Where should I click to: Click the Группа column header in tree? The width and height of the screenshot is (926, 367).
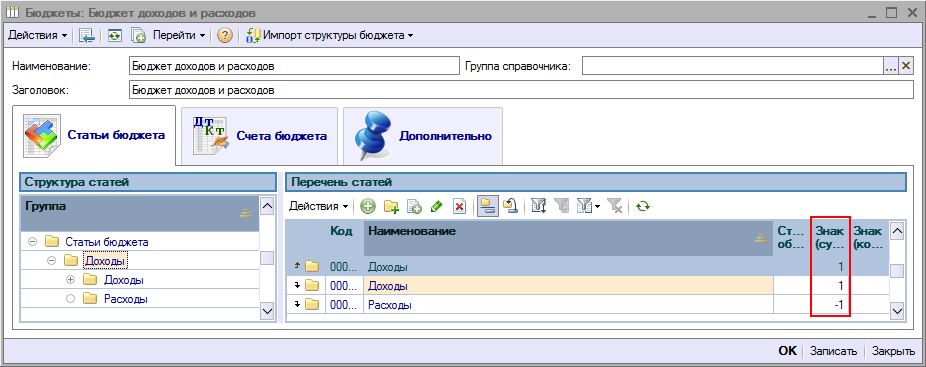140,214
